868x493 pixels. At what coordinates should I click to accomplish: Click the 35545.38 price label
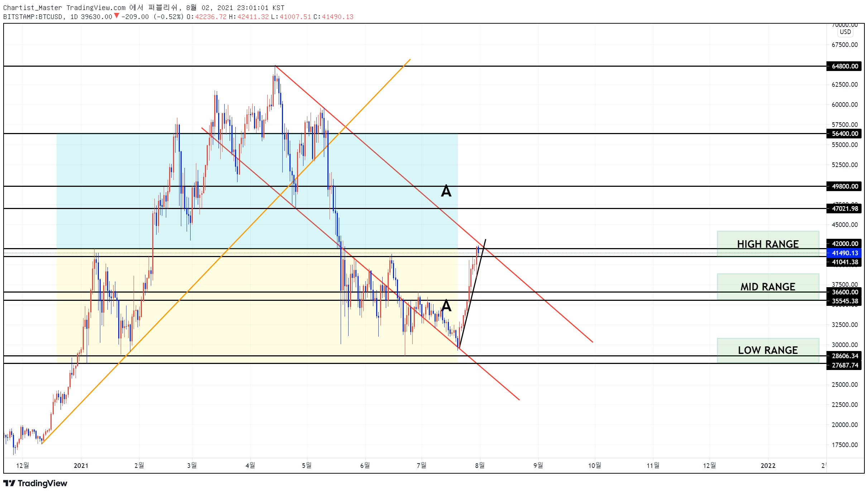point(844,301)
